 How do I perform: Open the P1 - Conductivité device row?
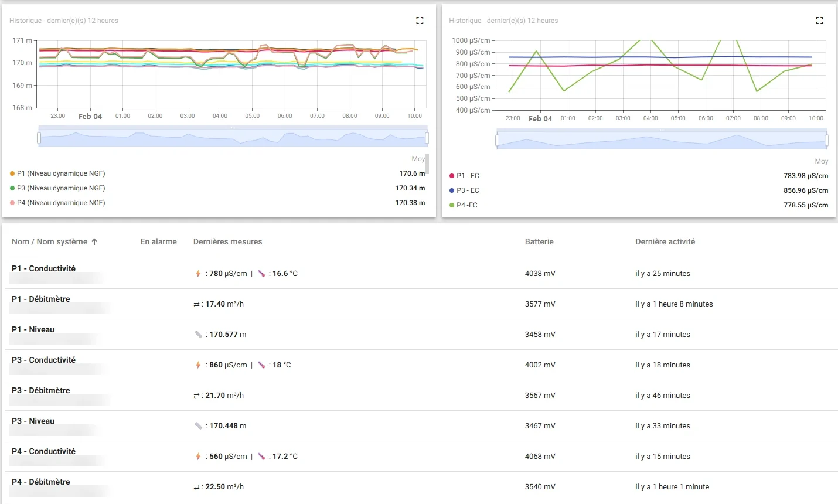coord(421,274)
